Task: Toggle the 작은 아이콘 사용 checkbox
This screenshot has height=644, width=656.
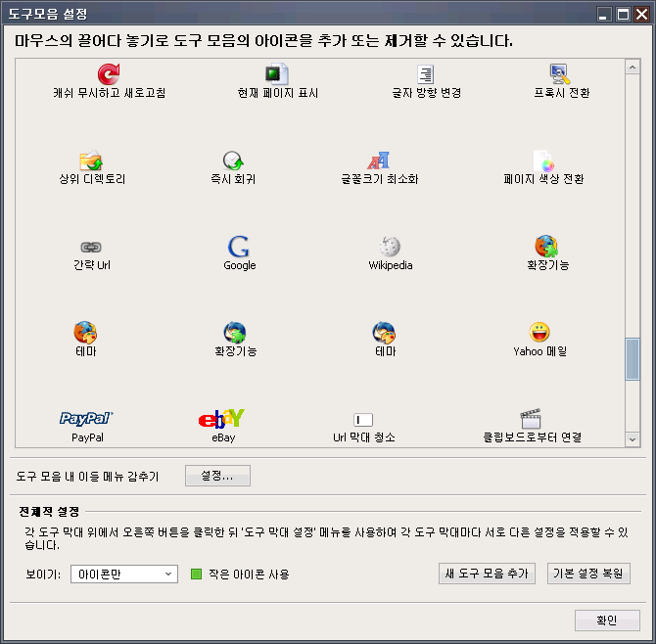Action: (196, 574)
